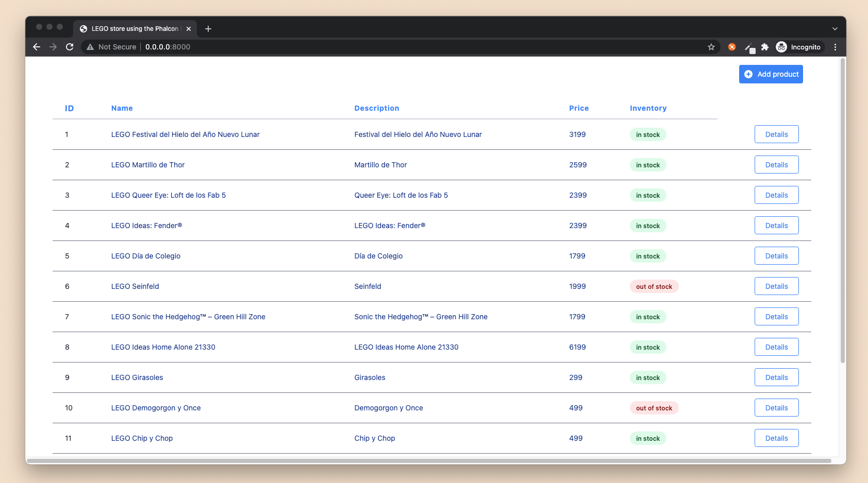The image size is (868, 483).
Task: Open Details for LEGO Festival del Hielo
Action: [777, 134]
